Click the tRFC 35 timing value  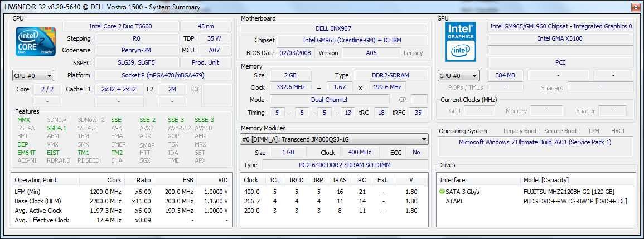point(418,113)
